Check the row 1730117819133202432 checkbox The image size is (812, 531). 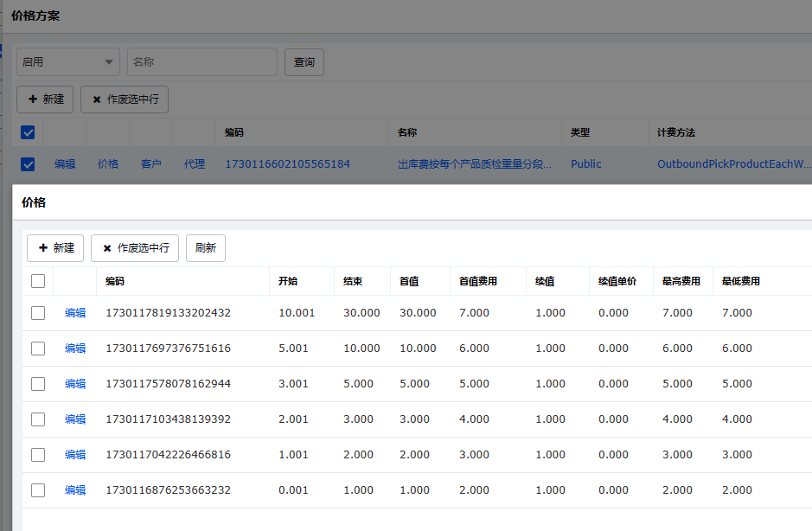tap(38, 313)
